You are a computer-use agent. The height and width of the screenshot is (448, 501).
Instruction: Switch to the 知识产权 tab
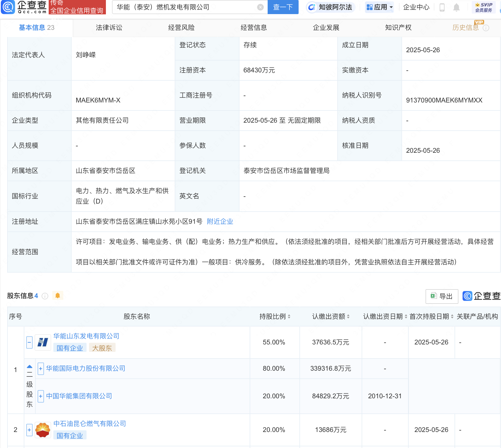(x=398, y=28)
